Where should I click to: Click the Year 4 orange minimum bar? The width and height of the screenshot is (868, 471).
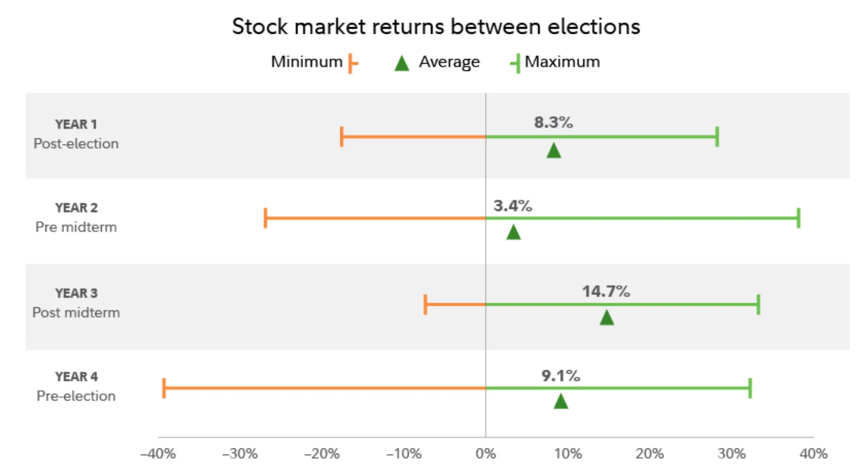325,388
